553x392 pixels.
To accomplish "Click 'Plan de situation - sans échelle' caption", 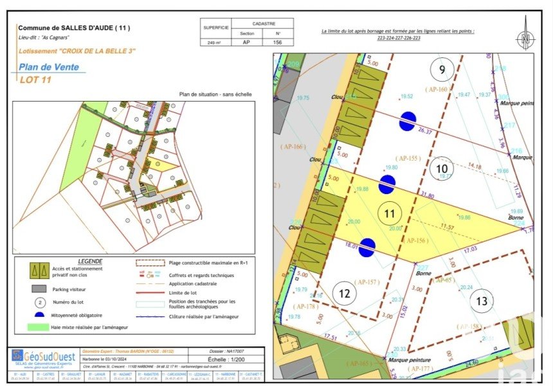I will [x=215, y=94].
